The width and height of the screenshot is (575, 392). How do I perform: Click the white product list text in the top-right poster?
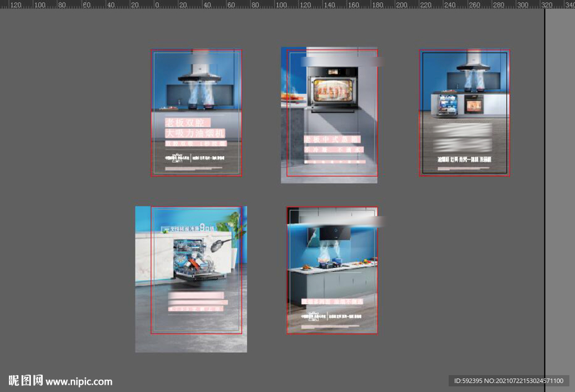[x=464, y=159]
